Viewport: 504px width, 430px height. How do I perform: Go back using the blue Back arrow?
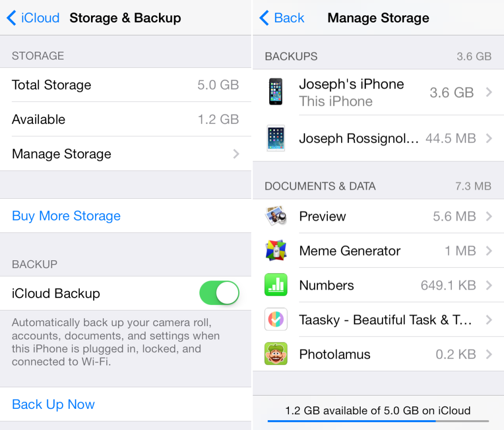(x=282, y=18)
